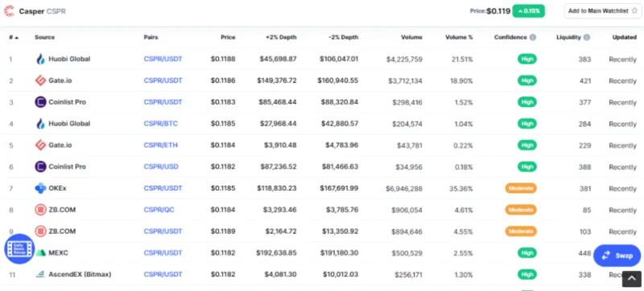Click depth value $192,638.85

276,253
